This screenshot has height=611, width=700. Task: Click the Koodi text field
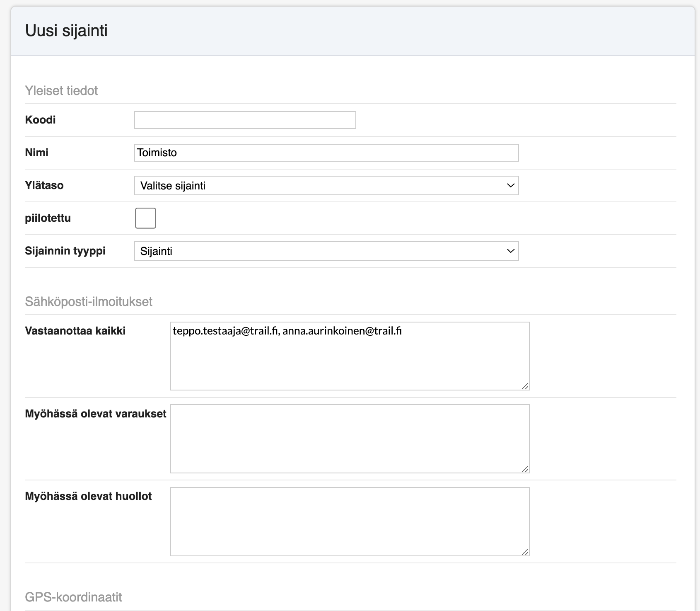coord(245,120)
